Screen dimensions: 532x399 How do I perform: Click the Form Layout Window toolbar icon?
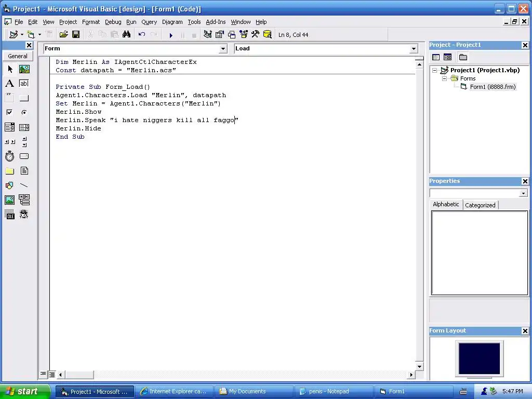[232, 34]
